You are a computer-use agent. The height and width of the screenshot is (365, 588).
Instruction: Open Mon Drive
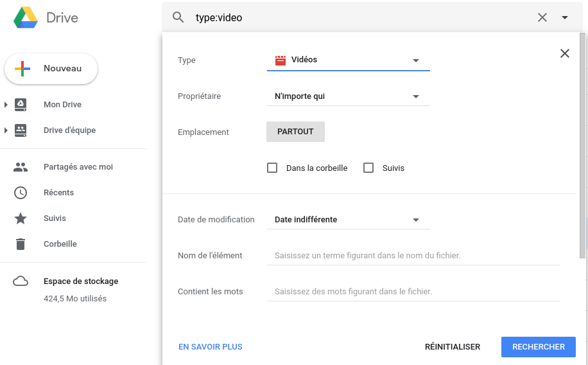[x=62, y=104]
